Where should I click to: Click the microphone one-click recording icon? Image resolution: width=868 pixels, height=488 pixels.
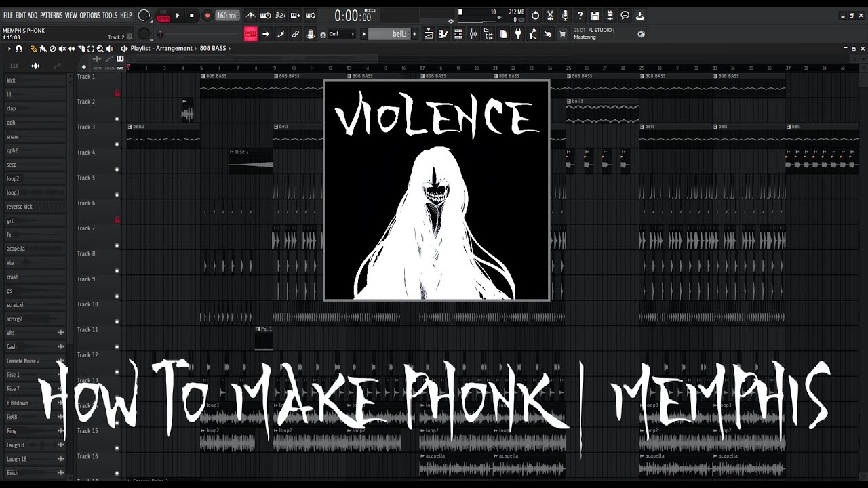(565, 16)
